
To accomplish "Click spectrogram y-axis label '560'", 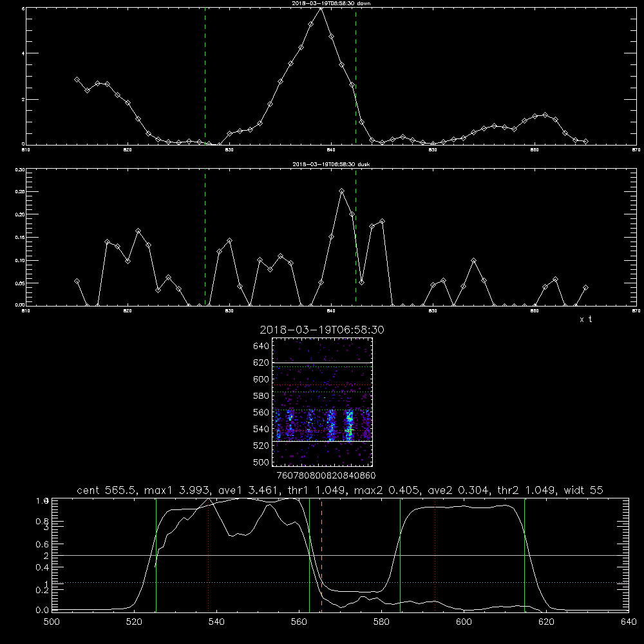I will click(x=261, y=412).
